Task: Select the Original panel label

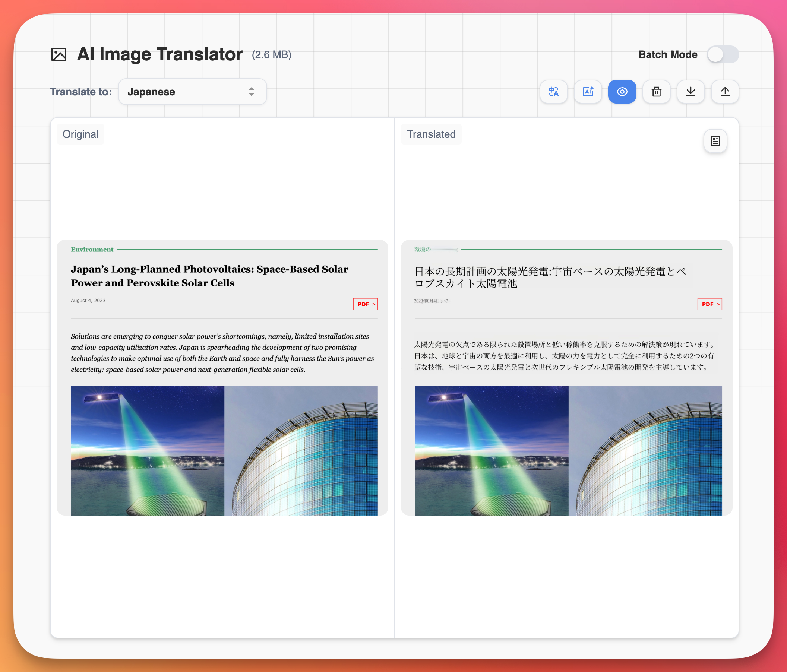Action: coord(80,134)
